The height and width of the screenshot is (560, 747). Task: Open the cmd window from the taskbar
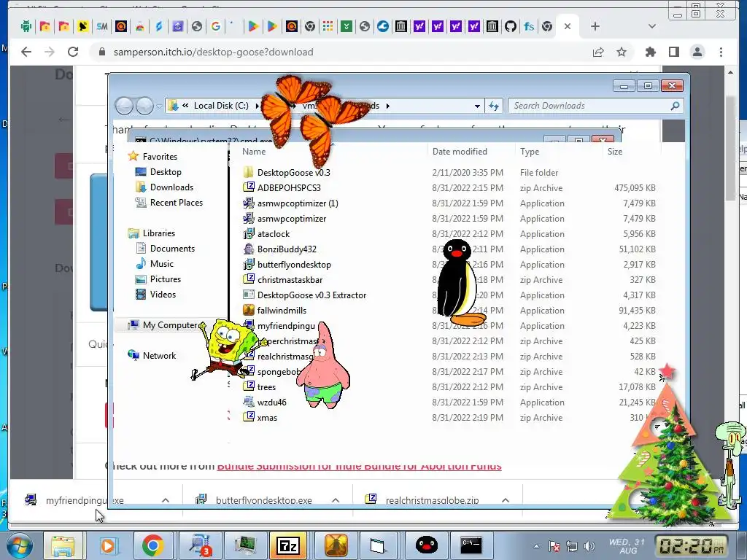471,545
